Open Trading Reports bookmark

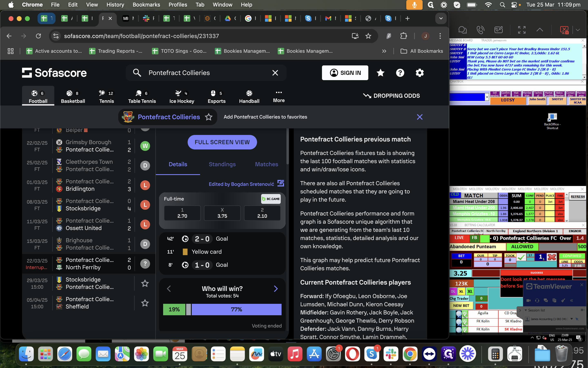(116, 51)
